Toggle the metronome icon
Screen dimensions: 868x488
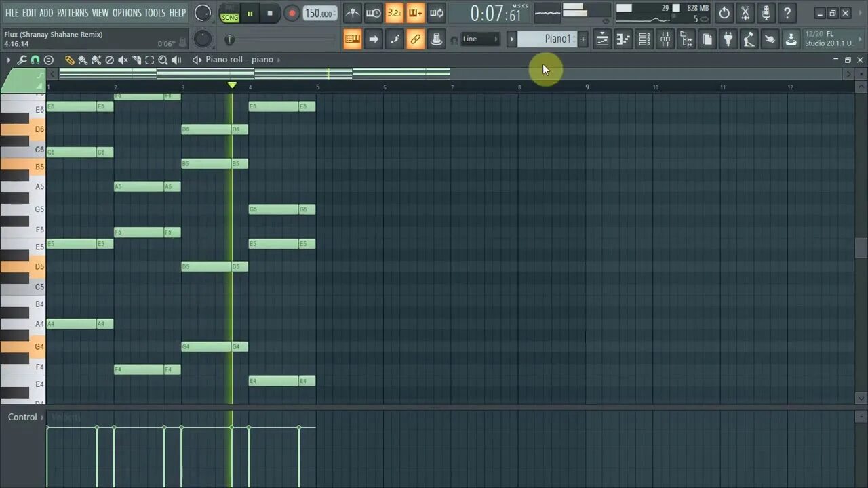coord(353,13)
